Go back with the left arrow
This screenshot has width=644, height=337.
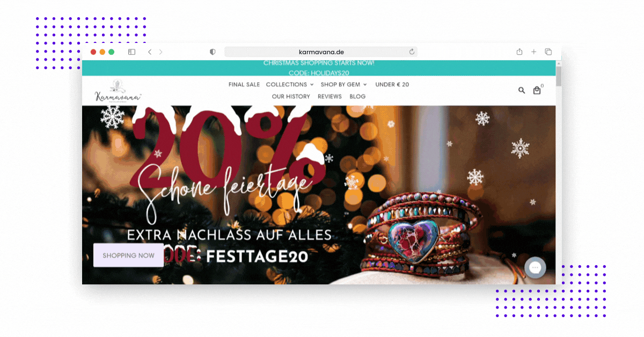[x=150, y=52]
